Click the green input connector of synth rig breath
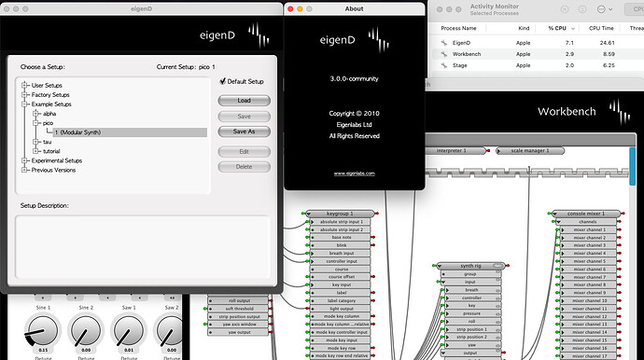The image size is (644, 360). [442, 290]
